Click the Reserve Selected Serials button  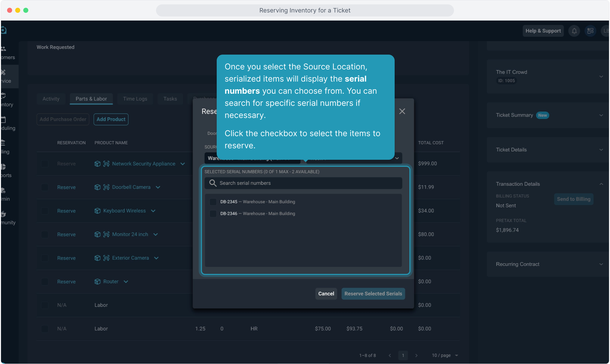373,294
